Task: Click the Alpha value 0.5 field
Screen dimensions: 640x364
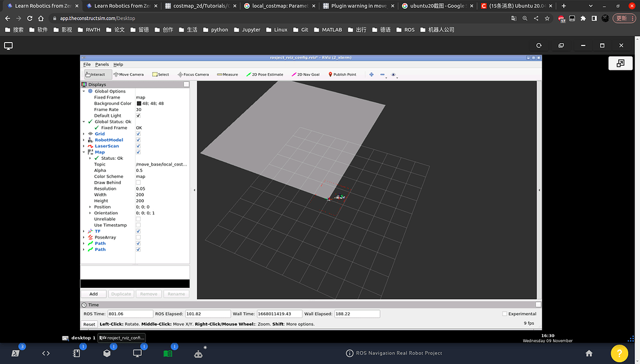Action: (162, 170)
